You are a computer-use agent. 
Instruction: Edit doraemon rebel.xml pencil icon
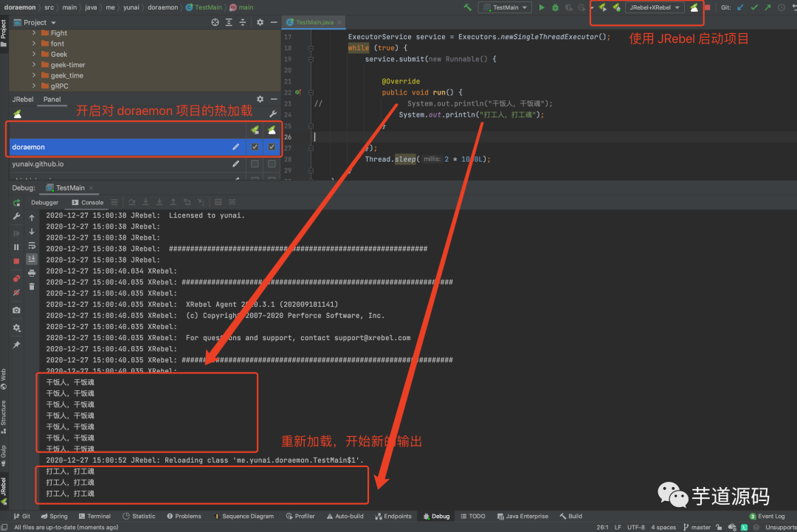pyautogui.click(x=235, y=147)
